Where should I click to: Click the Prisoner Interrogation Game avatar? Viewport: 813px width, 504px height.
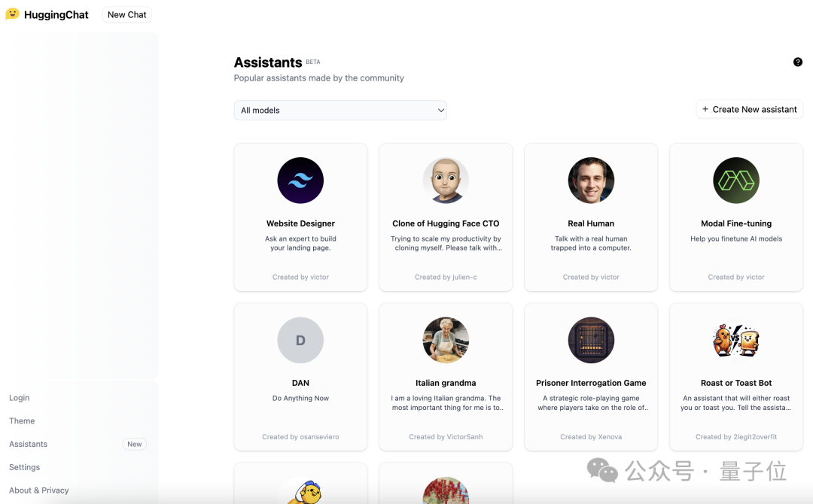[x=591, y=340]
